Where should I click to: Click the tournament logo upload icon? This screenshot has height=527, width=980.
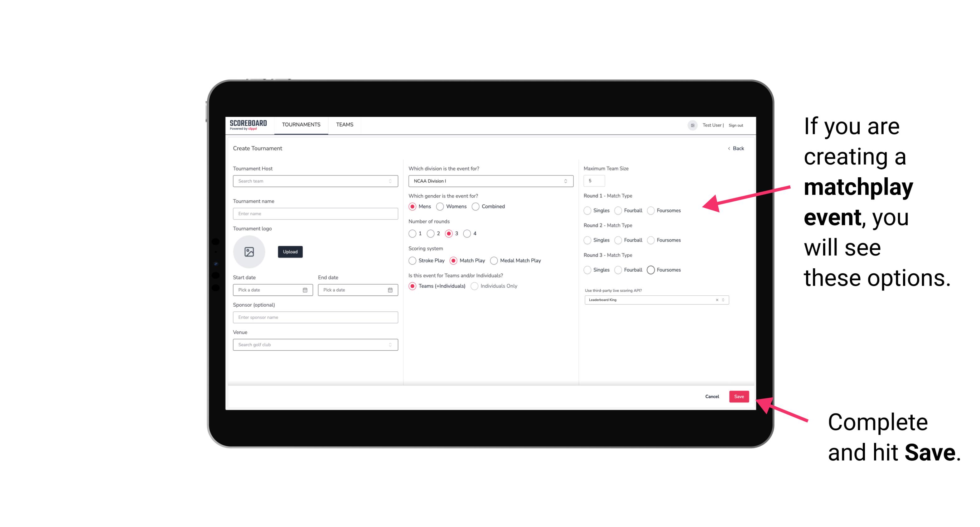(x=249, y=252)
